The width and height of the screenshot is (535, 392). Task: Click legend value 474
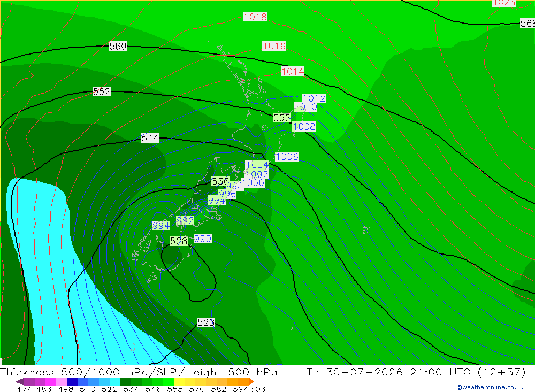pos(24,389)
